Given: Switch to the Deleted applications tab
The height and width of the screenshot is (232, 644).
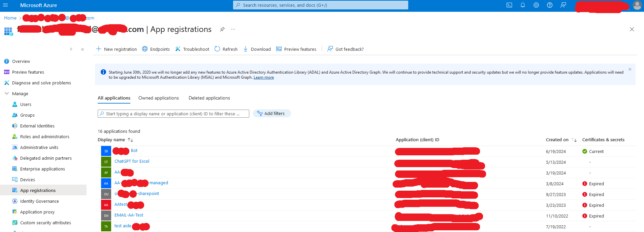Looking at the screenshot, I should pyautogui.click(x=209, y=98).
